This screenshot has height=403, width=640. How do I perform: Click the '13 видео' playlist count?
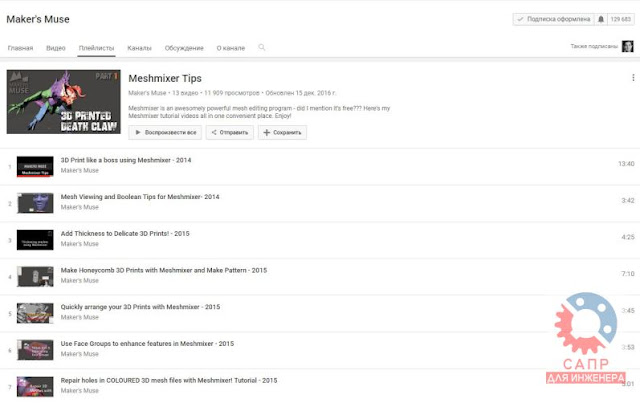pos(185,93)
